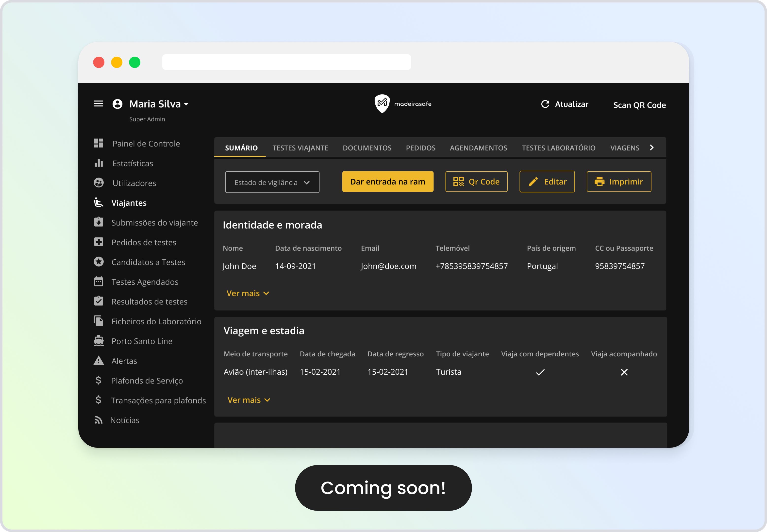Viewport: 767px width, 532px height.
Task: Open Testes Agendados
Action: 145,282
